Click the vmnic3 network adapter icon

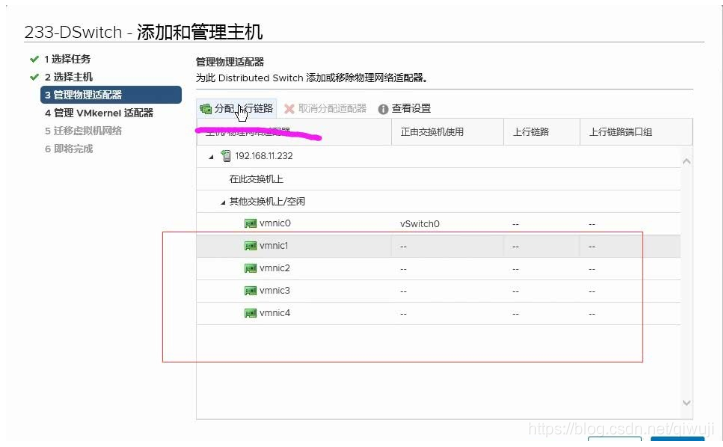(x=250, y=291)
